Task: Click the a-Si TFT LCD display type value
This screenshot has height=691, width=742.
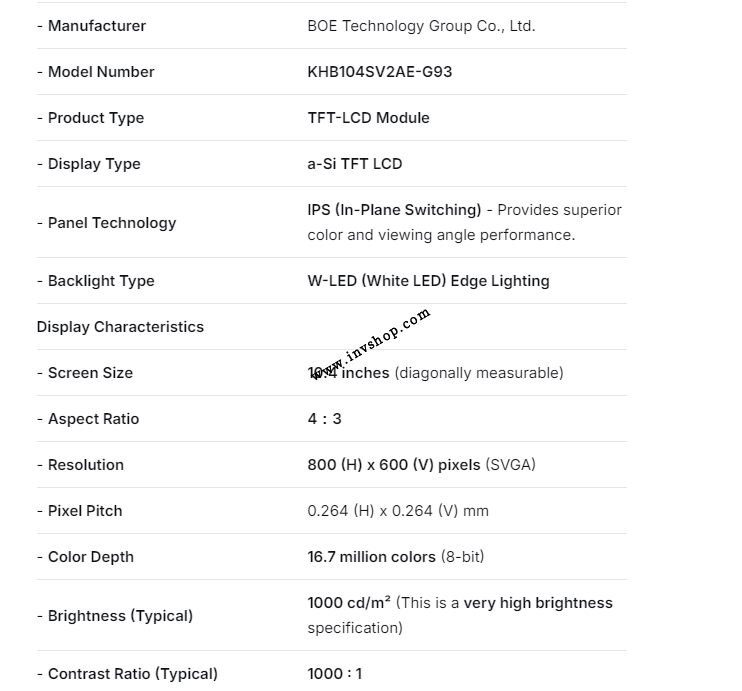Action: pos(354,164)
